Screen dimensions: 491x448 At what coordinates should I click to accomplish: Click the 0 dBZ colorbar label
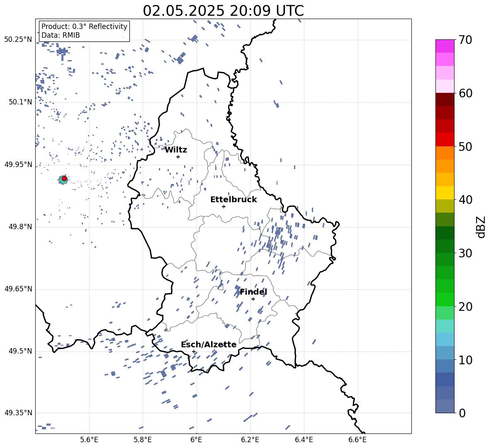462,413
